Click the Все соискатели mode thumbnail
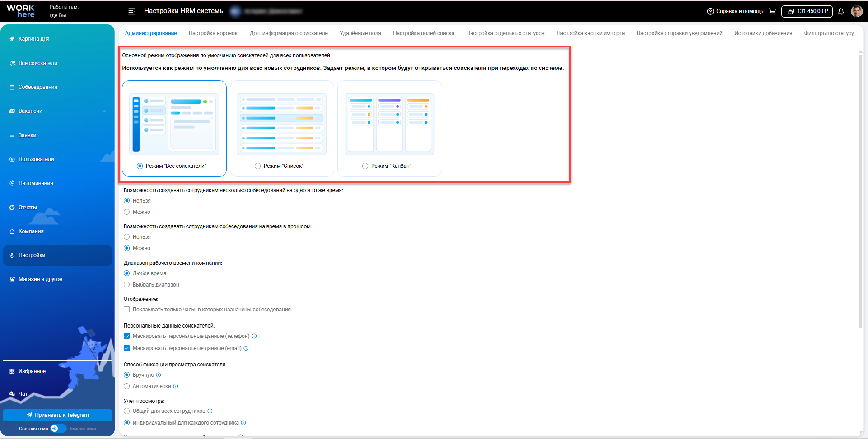868x439 pixels. pos(174,124)
